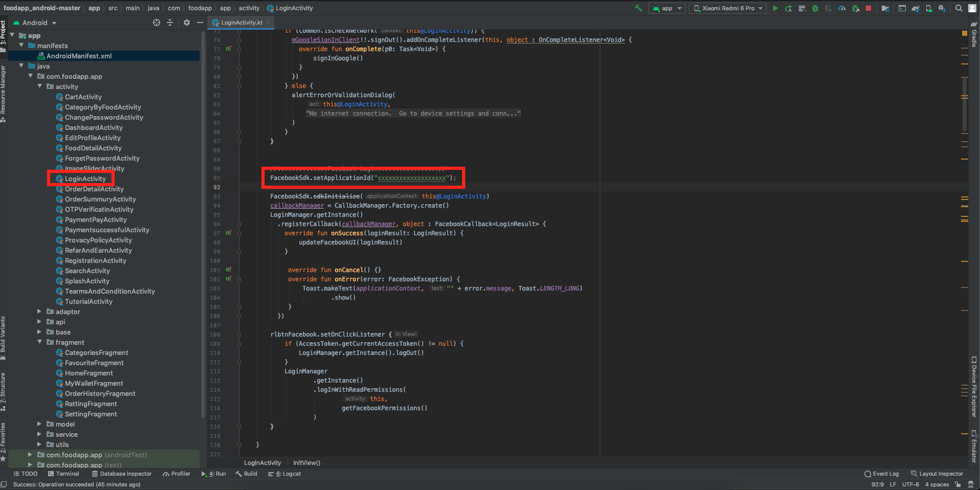Click the green Run app button
The height and width of the screenshot is (490, 980).
(x=775, y=8)
